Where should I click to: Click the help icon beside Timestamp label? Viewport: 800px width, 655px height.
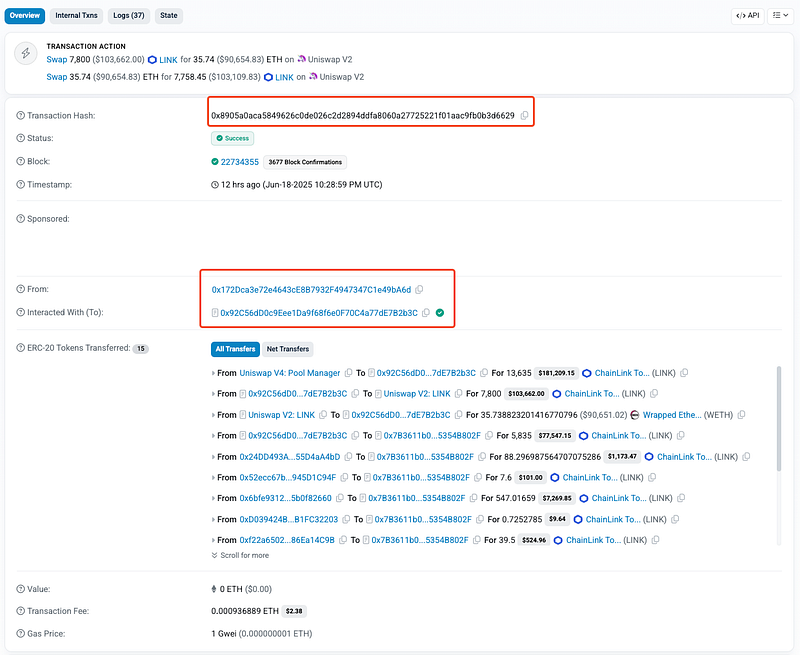click(x=21, y=185)
